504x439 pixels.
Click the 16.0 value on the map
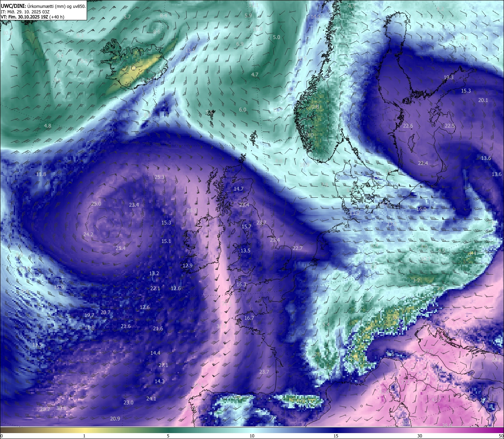coord(421,209)
